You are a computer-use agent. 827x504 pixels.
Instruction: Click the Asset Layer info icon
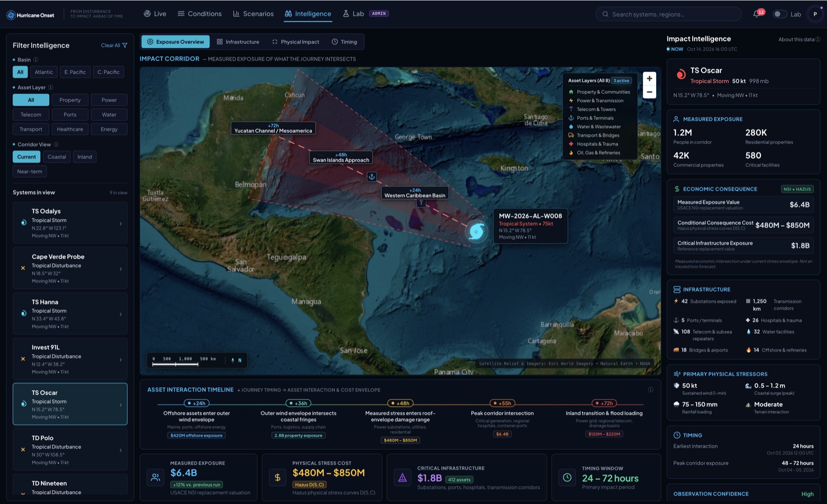(x=51, y=88)
